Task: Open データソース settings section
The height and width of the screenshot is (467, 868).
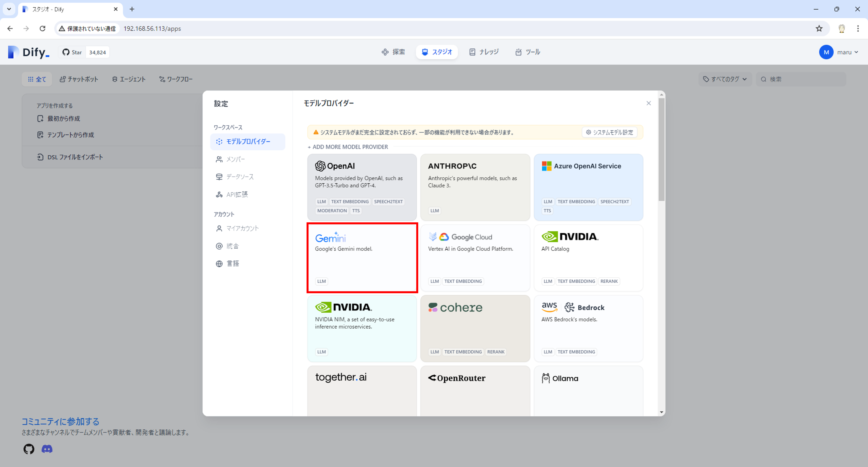Action: click(239, 177)
